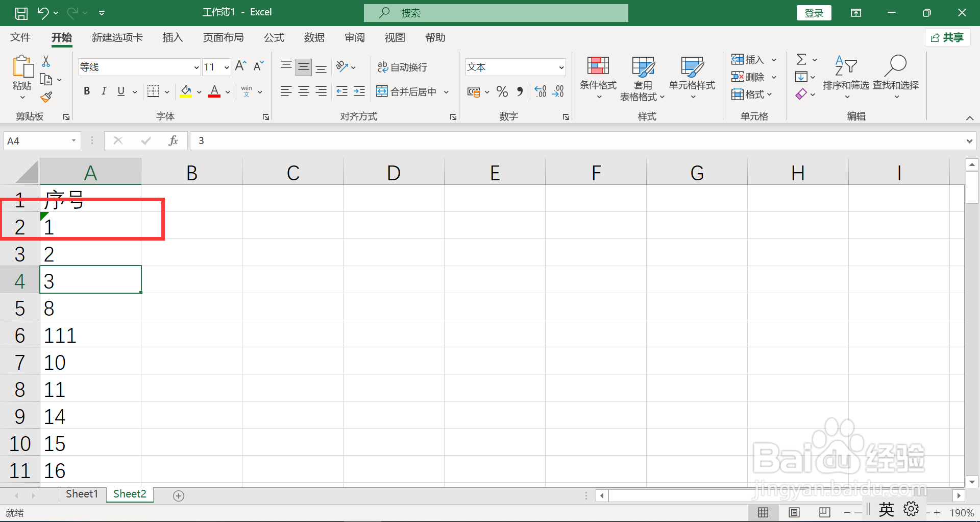Align cell text to the right
Image resolution: width=980 pixels, height=522 pixels.
(321, 91)
